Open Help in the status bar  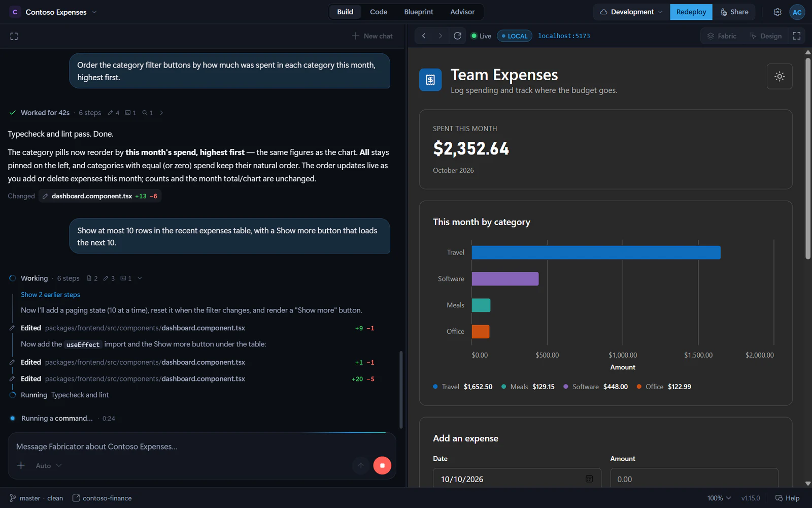(787, 498)
